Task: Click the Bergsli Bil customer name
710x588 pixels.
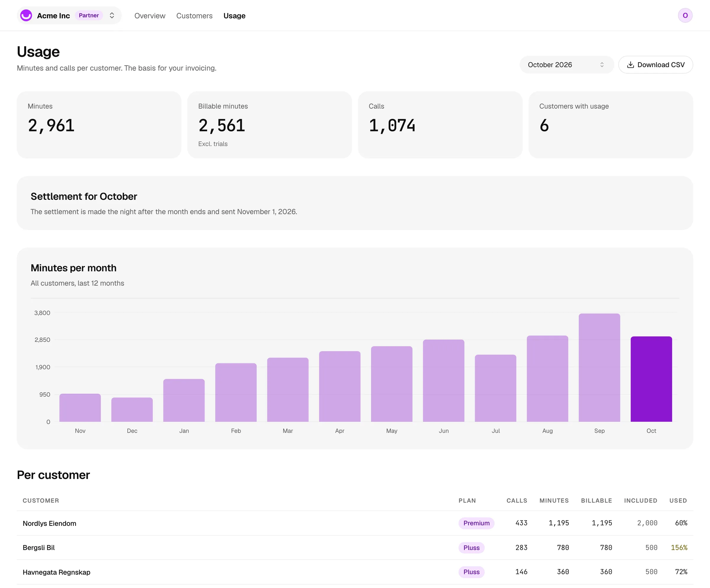Action: click(38, 548)
